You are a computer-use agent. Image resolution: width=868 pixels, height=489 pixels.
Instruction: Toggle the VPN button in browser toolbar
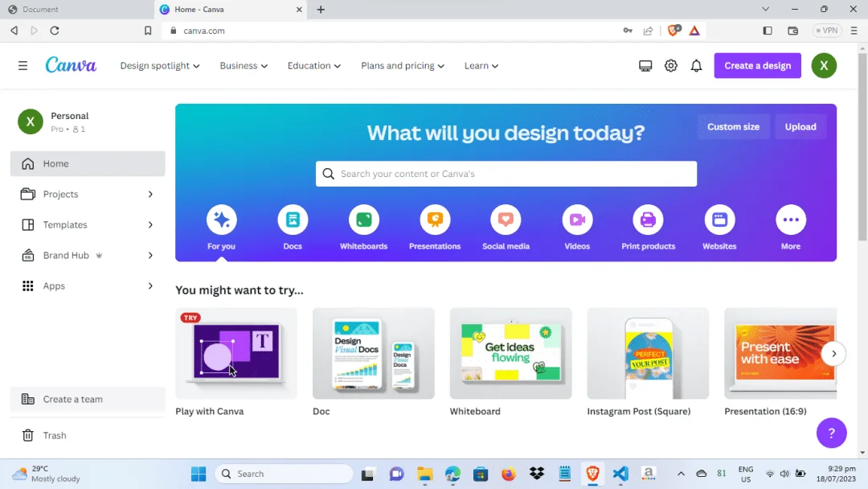pyautogui.click(x=827, y=31)
